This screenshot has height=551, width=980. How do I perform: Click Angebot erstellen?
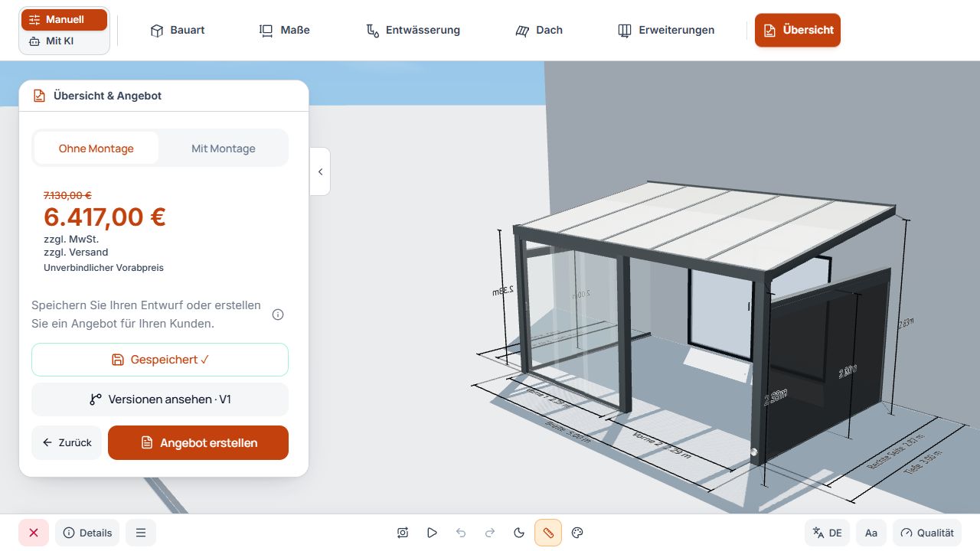[198, 443]
